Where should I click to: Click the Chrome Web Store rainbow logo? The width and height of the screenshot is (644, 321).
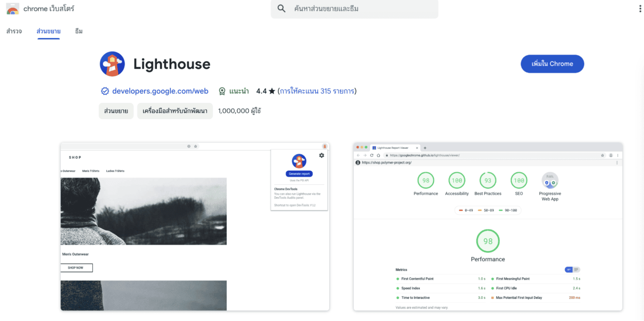point(12,8)
